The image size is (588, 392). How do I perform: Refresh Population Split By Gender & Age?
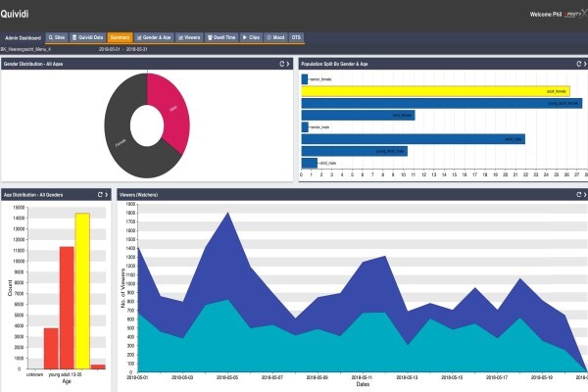[x=578, y=64]
